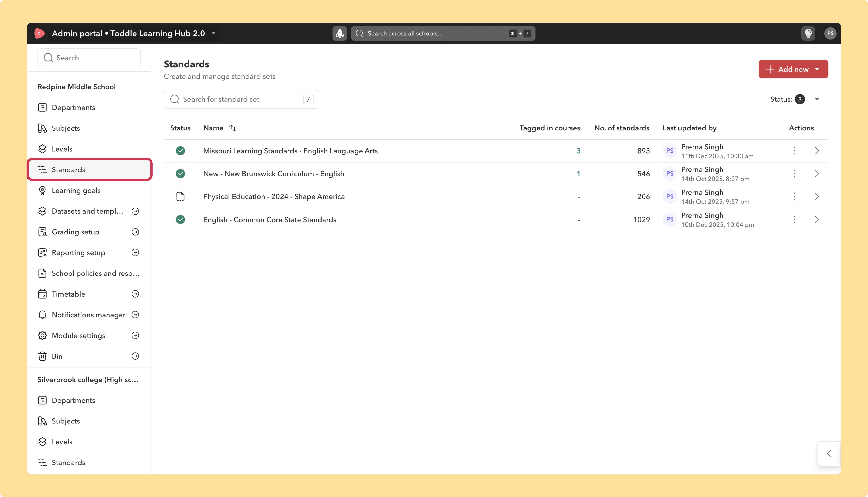This screenshot has width=868, height=497.
Task: Click the magnifier icon in global search bar
Action: [360, 34]
